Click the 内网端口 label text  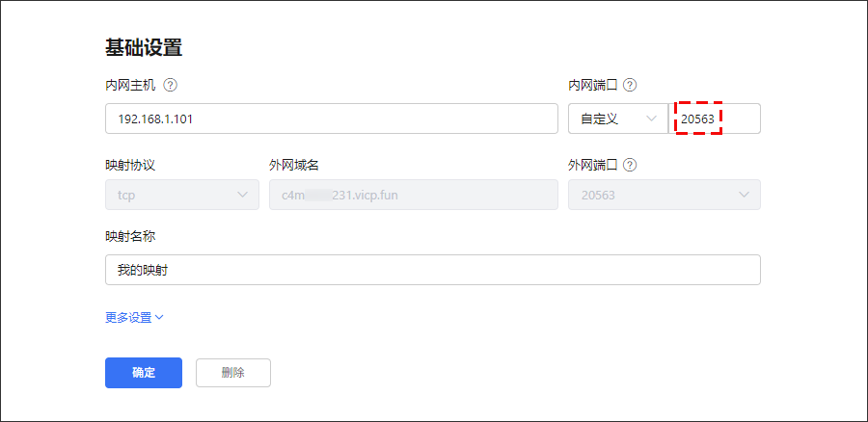click(x=593, y=85)
